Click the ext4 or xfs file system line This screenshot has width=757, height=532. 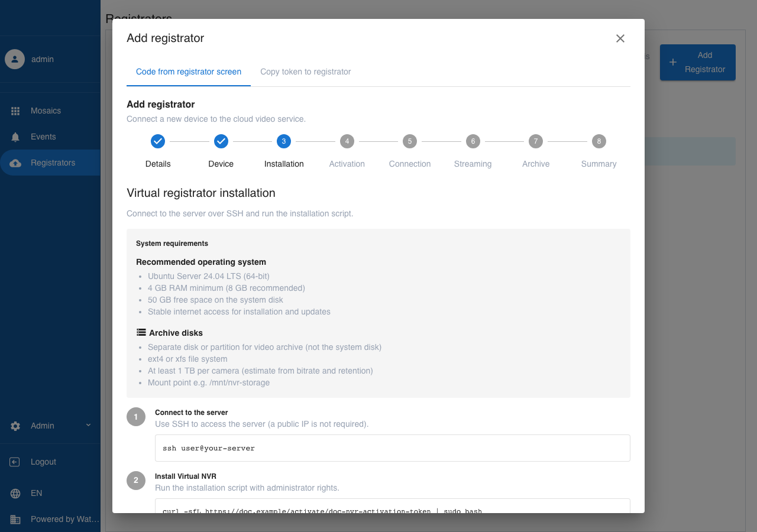pos(187,359)
